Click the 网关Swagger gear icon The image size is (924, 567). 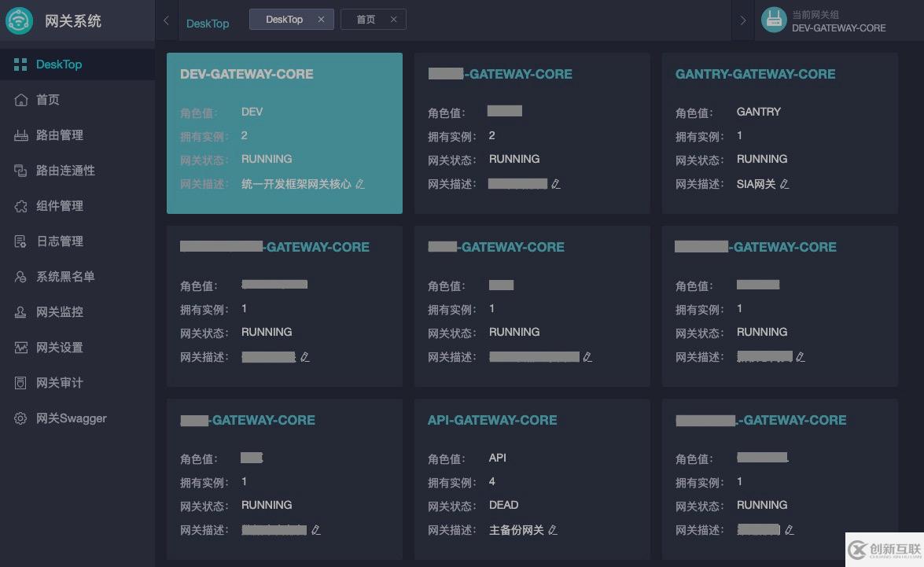(x=20, y=418)
